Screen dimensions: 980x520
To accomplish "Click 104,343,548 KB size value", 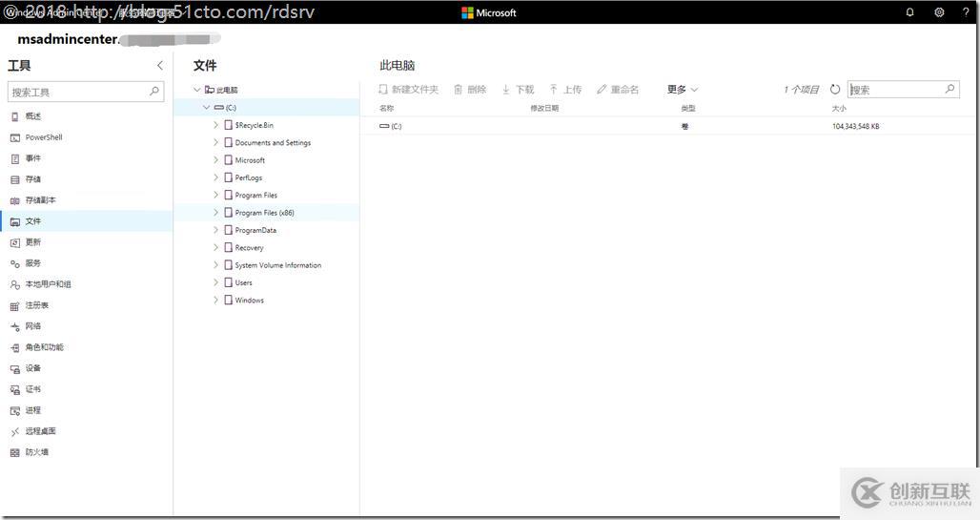I will (x=856, y=126).
